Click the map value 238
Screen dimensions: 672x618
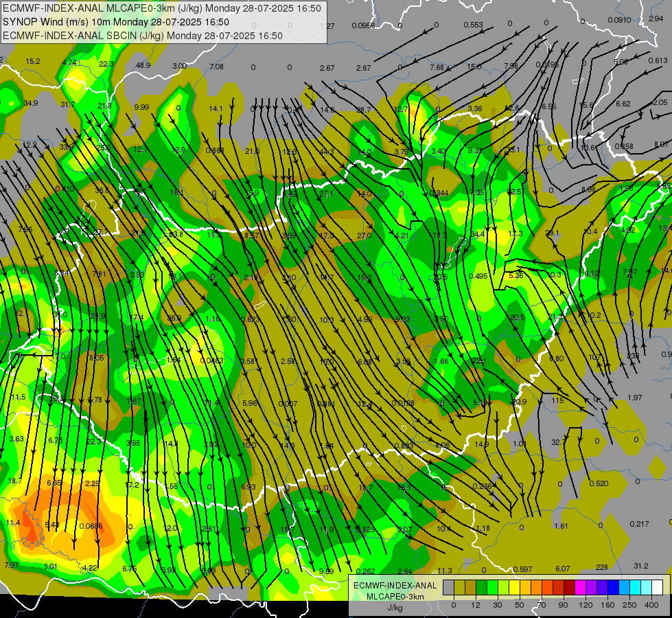(633, 356)
